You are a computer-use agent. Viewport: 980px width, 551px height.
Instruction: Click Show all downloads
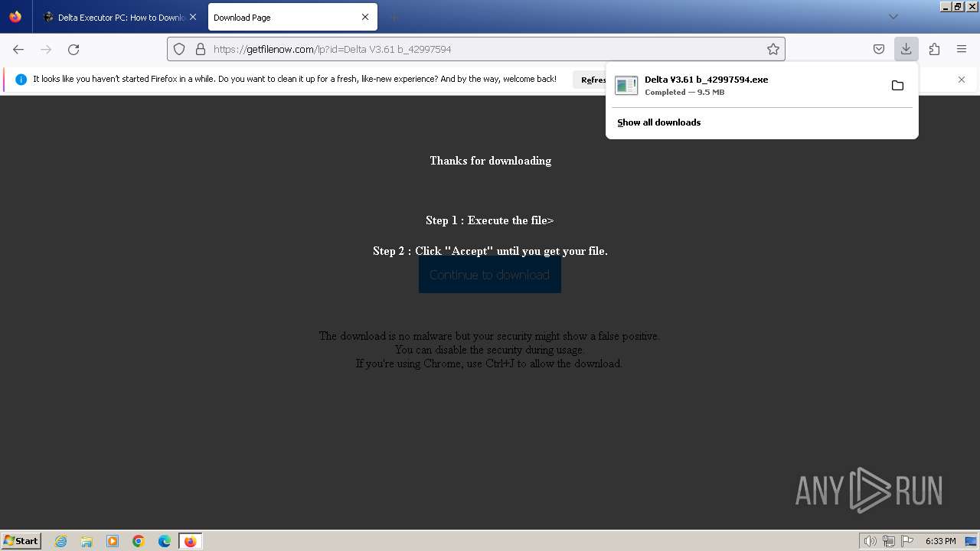tap(659, 122)
